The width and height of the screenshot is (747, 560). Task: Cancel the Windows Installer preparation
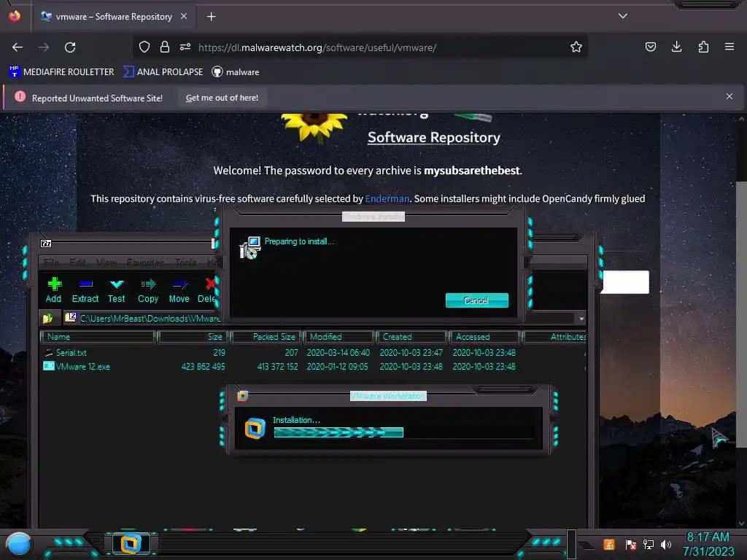476,300
